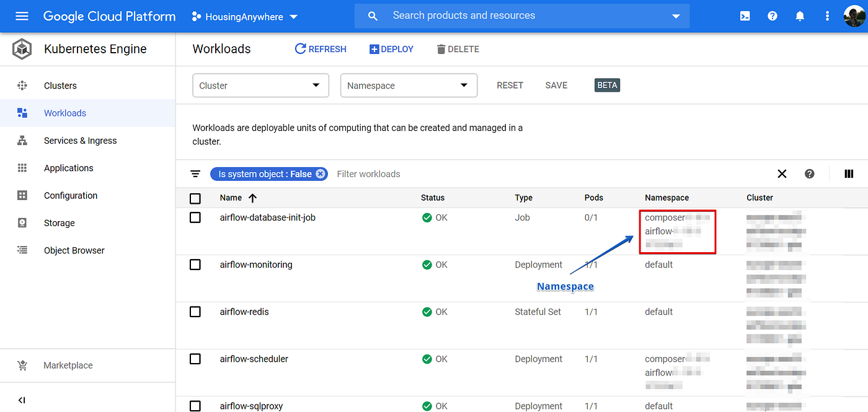Open the Namespace filter dropdown
This screenshot has width=868, height=412.
click(x=409, y=85)
